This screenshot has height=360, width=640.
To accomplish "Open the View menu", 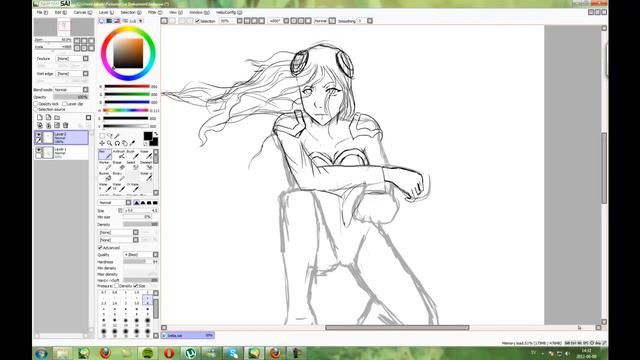I will coord(176,13).
